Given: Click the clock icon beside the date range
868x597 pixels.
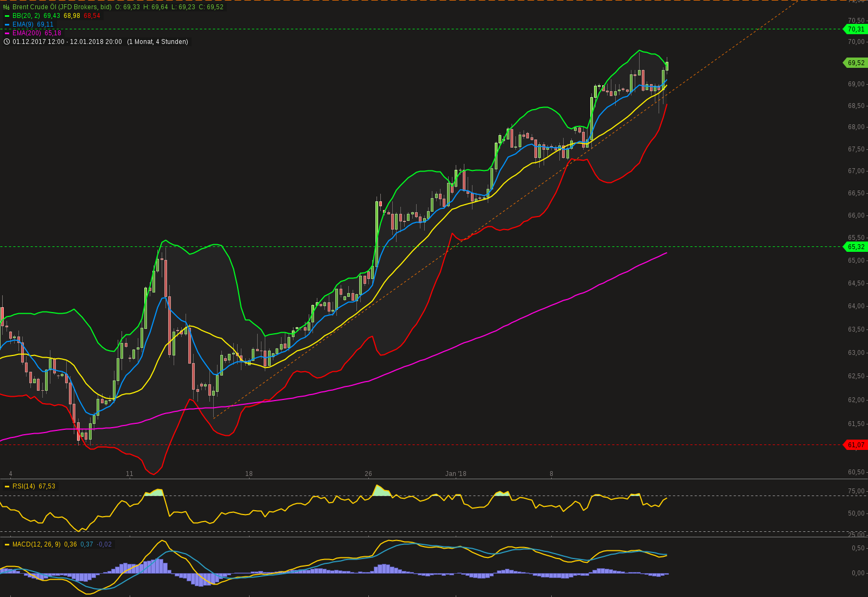Looking at the screenshot, I should pos(7,42).
